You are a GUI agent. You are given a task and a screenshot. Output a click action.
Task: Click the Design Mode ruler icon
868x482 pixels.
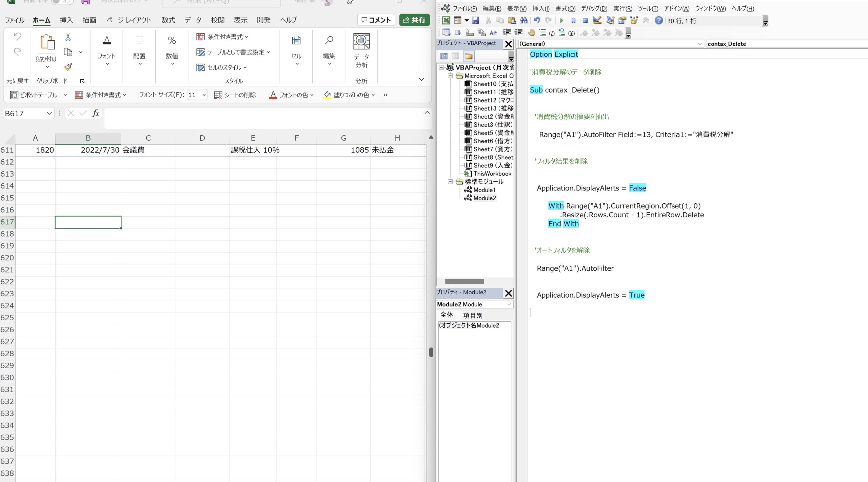point(597,21)
